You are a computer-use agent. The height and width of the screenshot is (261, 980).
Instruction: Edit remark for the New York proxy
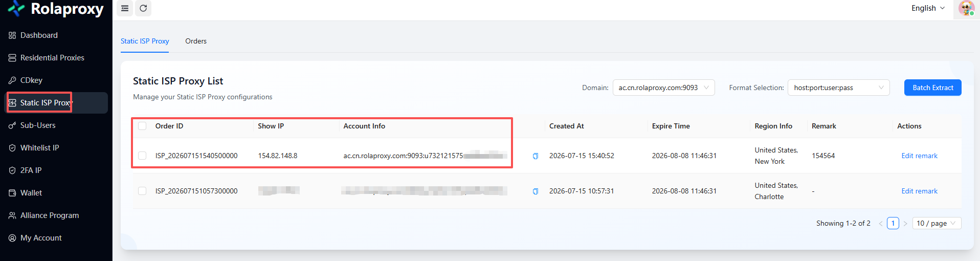pyautogui.click(x=919, y=156)
